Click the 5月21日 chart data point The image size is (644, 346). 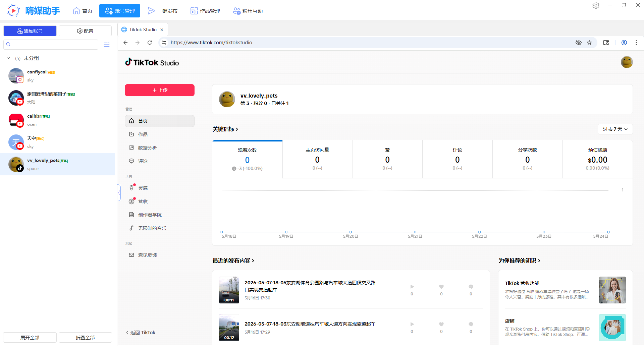pos(415,232)
